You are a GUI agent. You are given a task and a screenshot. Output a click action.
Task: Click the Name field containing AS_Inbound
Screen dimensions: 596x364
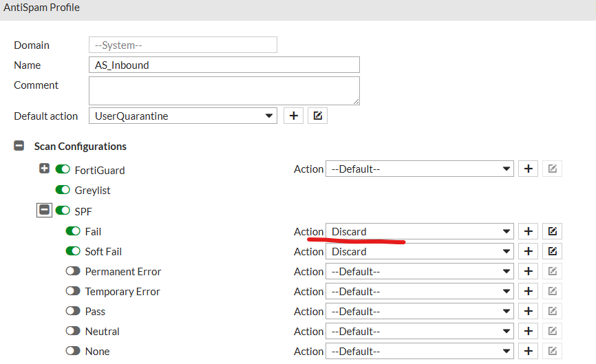224,65
